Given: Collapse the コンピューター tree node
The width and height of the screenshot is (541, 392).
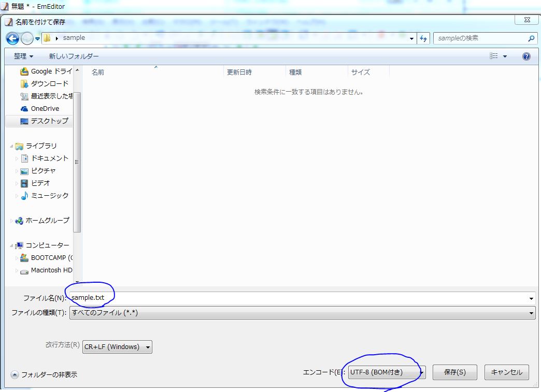Looking at the screenshot, I should click(11, 245).
